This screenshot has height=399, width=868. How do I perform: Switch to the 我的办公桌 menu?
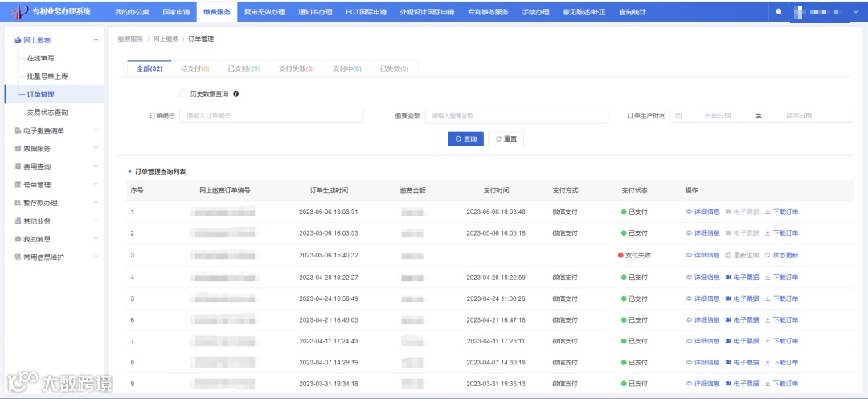133,11
